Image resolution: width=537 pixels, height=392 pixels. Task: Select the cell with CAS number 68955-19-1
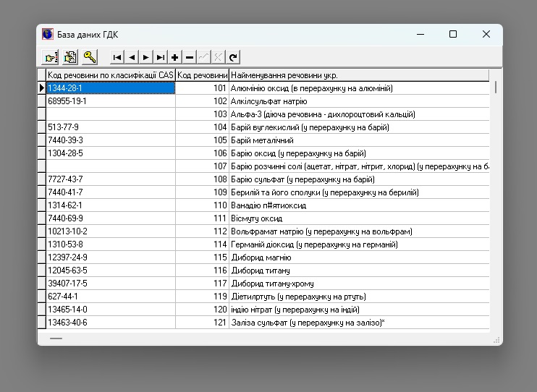click(110, 101)
